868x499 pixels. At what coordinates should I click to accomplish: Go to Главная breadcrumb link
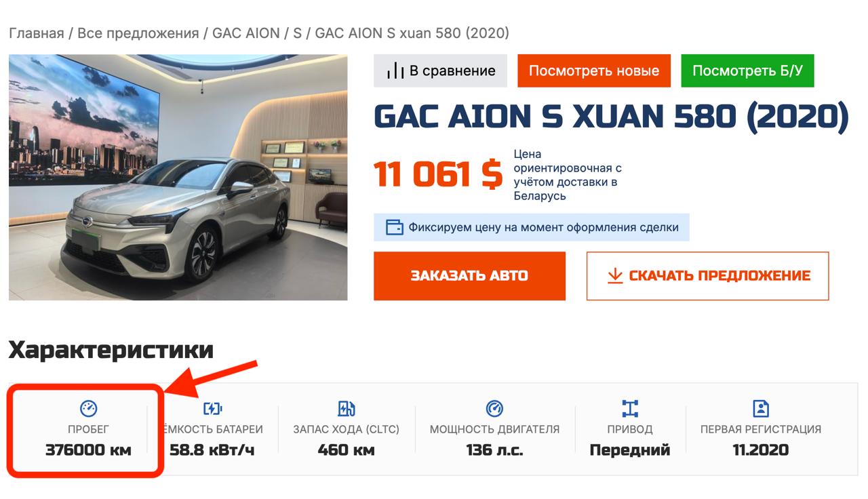(x=36, y=33)
